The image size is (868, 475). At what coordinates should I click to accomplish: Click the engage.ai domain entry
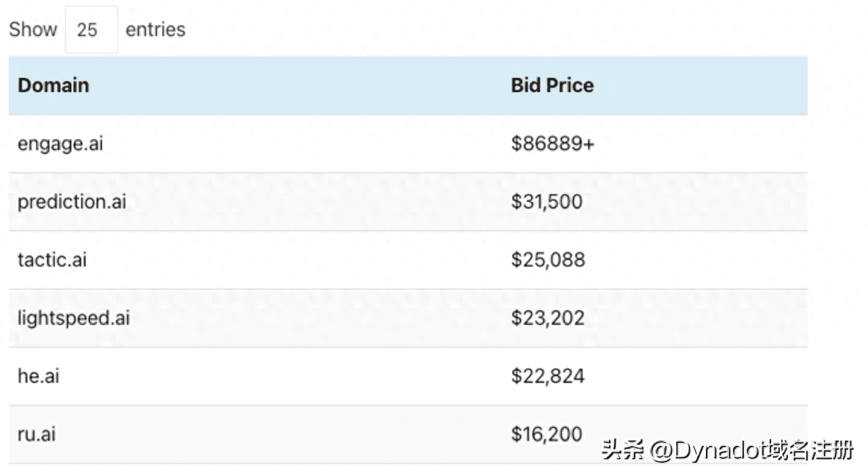pos(60,144)
